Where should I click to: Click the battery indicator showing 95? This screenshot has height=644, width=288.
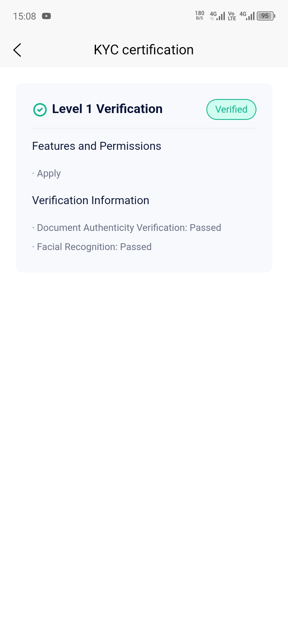[x=266, y=16]
